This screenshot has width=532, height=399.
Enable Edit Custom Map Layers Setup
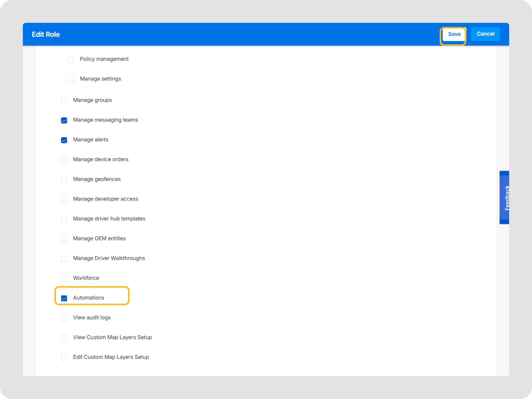[x=64, y=357]
